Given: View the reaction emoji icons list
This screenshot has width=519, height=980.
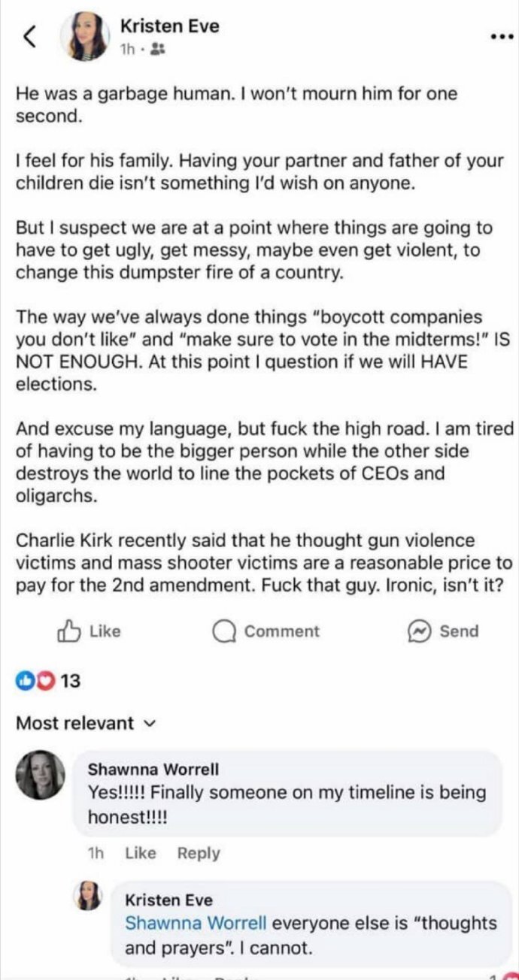Looking at the screenshot, I should [36, 682].
